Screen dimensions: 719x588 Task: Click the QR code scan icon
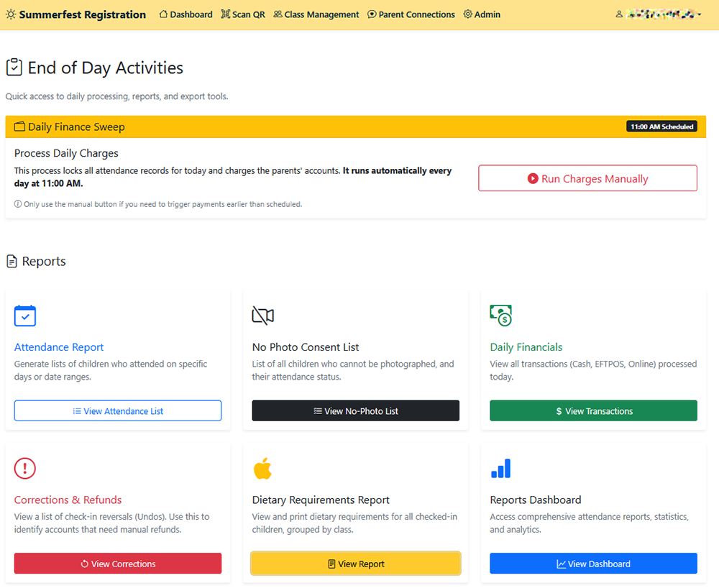click(x=225, y=14)
